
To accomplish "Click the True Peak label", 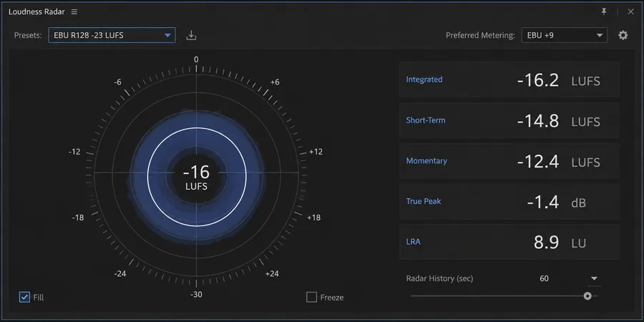I will [424, 201].
